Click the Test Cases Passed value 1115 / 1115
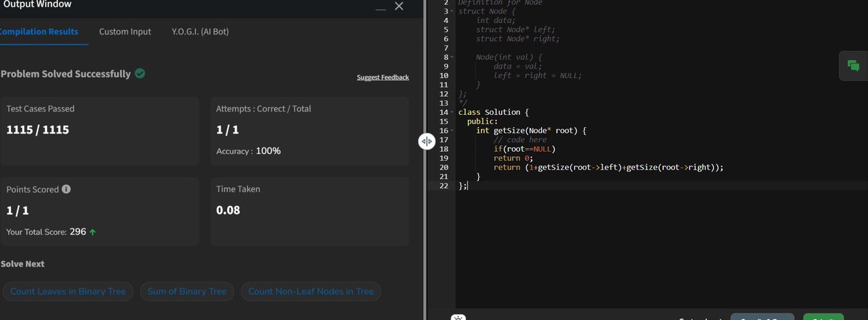The width and height of the screenshot is (868, 320). [x=38, y=131]
